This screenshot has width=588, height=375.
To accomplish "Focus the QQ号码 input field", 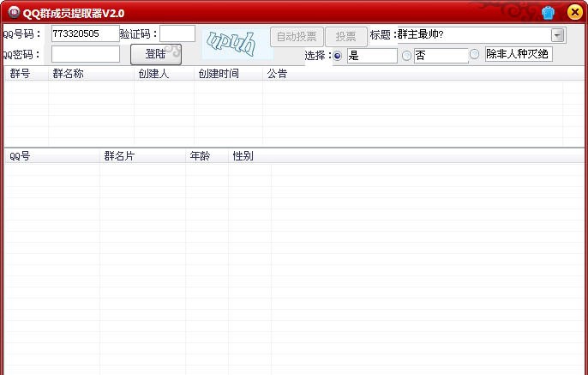I will [x=86, y=33].
